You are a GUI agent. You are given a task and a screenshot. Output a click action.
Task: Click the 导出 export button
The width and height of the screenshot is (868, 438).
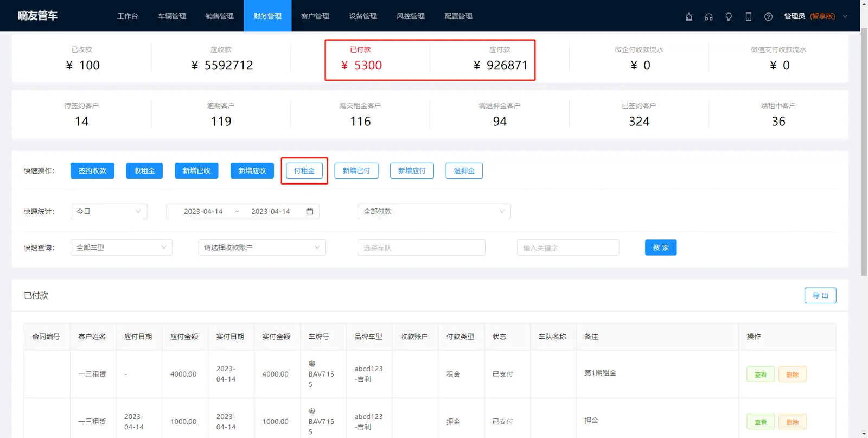820,295
